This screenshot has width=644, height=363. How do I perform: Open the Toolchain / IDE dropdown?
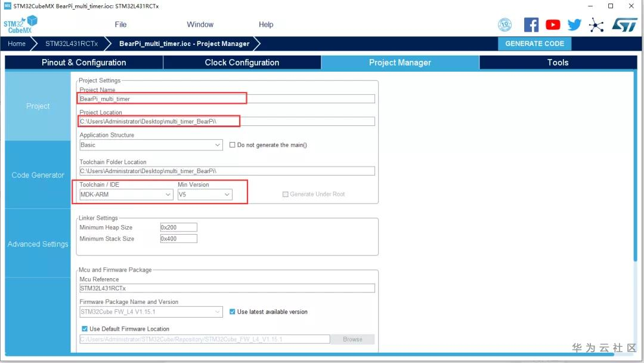tap(126, 195)
